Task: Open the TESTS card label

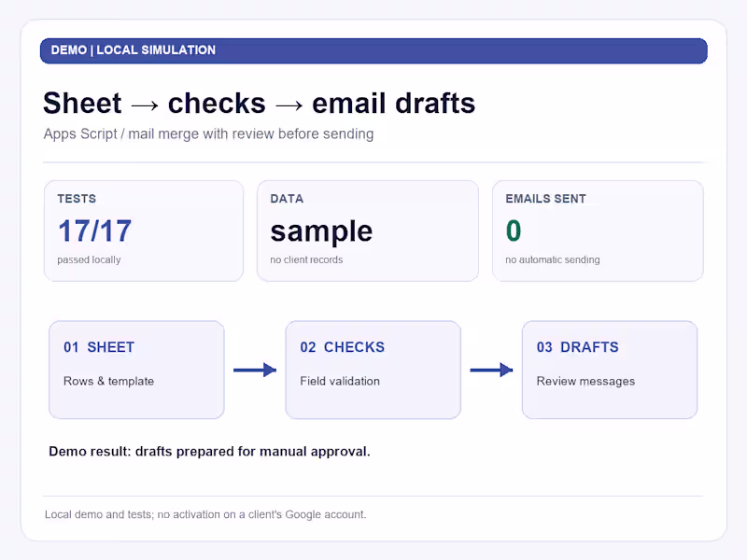Action: (x=77, y=199)
